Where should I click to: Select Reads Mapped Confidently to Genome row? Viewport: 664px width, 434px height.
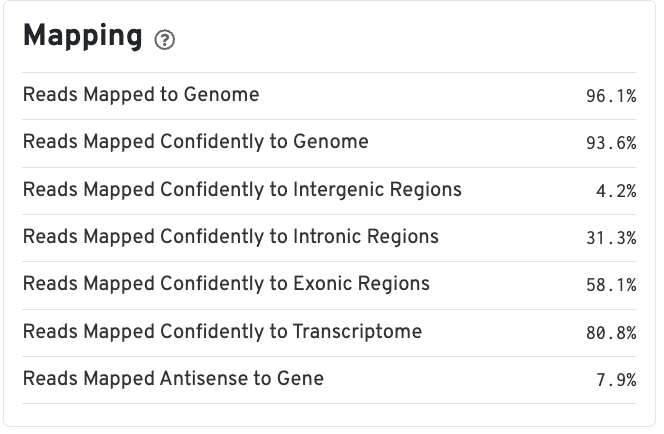coord(329,143)
